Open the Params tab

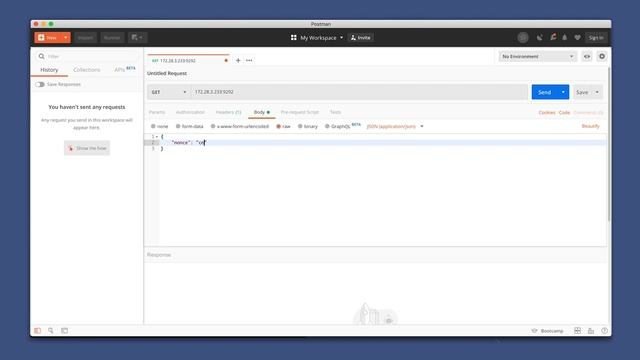click(x=157, y=112)
